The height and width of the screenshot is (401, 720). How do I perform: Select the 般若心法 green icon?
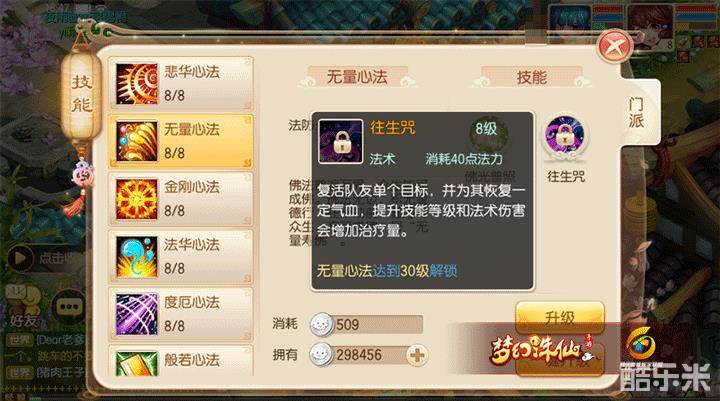point(137,364)
